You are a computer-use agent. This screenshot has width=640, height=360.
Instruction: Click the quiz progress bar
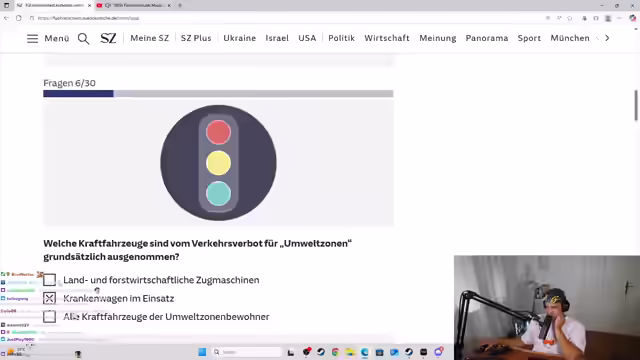click(x=218, y=94)
